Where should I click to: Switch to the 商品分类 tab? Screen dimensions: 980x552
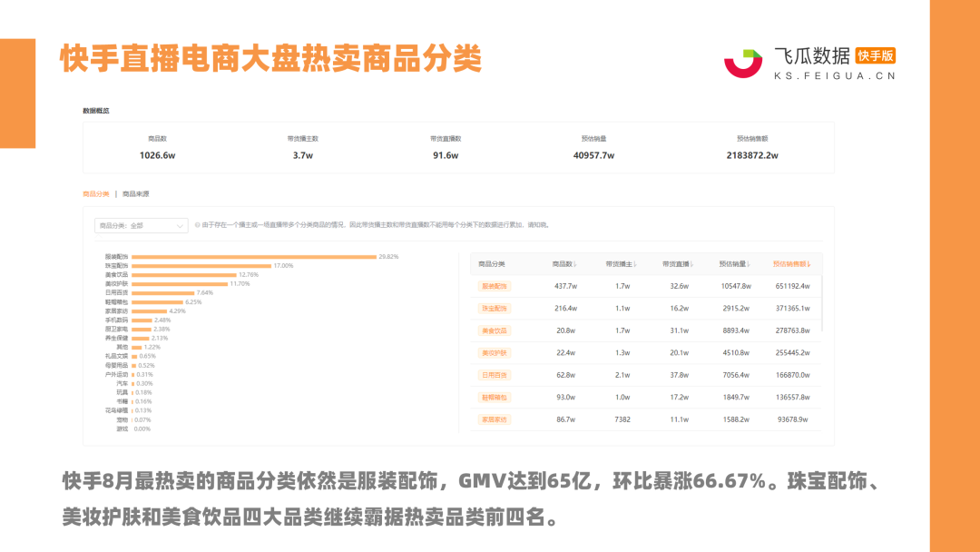95,193
